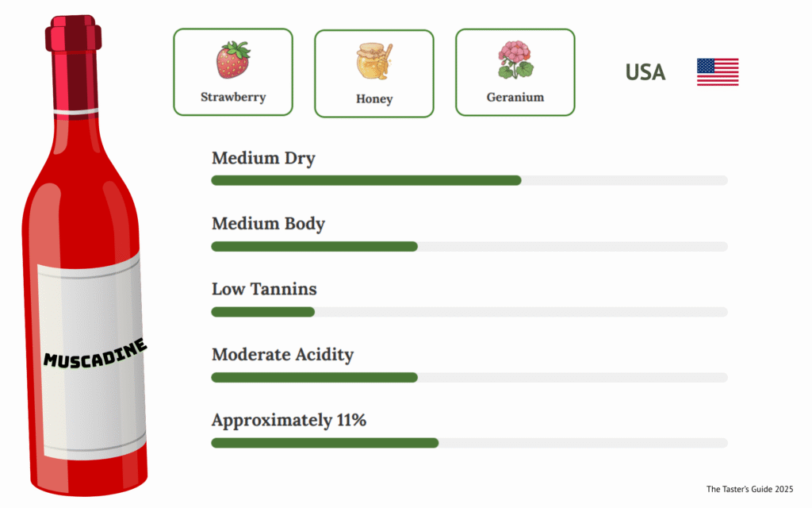This screenshot has height=508, width=812.
Task: Click the honey jar icon
Action: coord(373,62)
